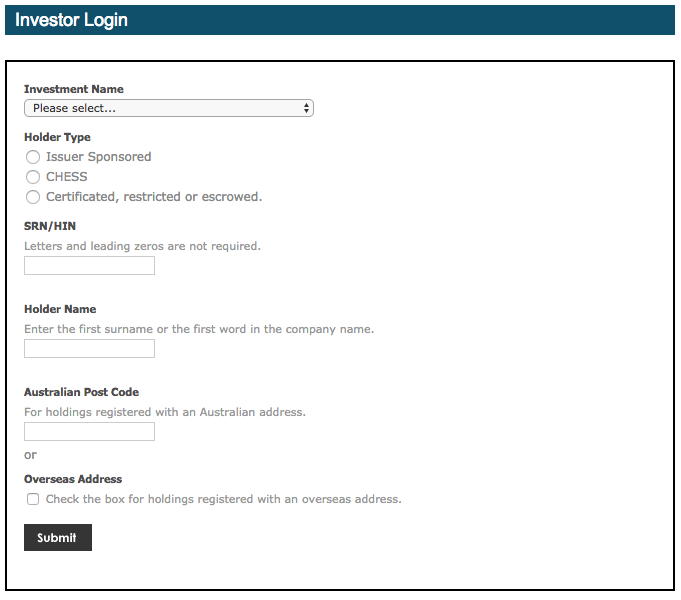Click the Holder Type label
The width and height of the screenshot is (681, 600).
pos(57,137)
